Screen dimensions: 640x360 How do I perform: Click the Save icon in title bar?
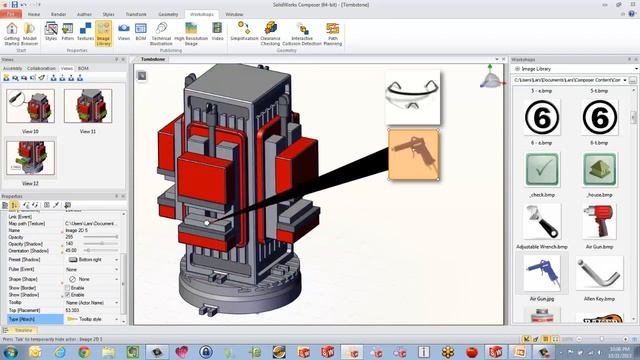click(x=15, y=4)
